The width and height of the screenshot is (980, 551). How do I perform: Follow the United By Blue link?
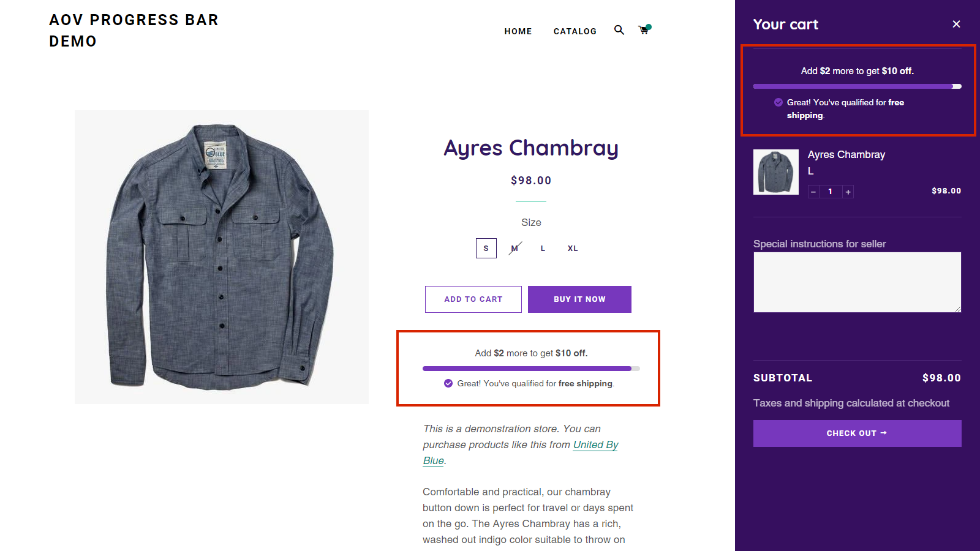coord(595,445)
